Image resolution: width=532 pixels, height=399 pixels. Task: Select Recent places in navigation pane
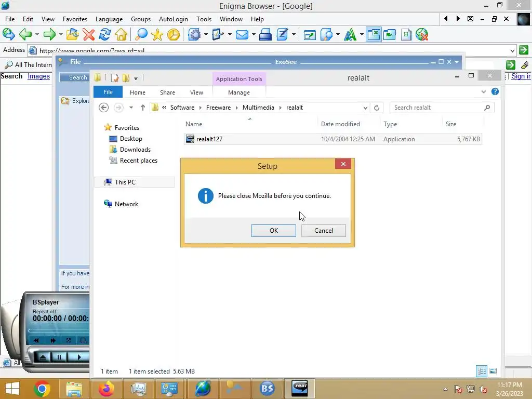[x=138, y=160]
